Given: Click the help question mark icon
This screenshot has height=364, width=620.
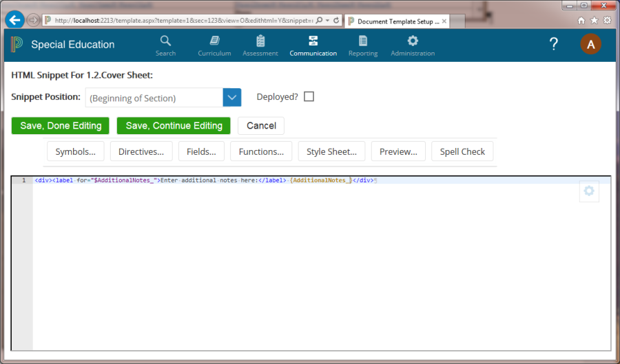Looking at the screenshot, I should point(553,45).
